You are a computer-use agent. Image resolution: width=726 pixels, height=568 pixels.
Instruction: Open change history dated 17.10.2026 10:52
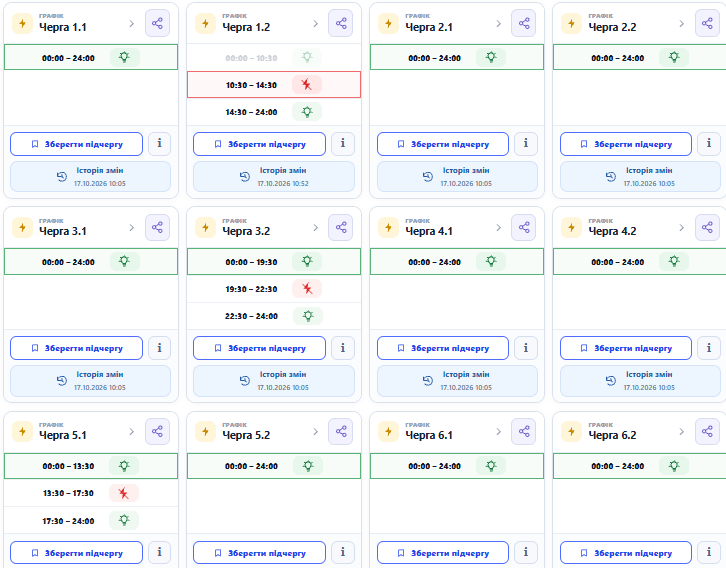[274, 176]
